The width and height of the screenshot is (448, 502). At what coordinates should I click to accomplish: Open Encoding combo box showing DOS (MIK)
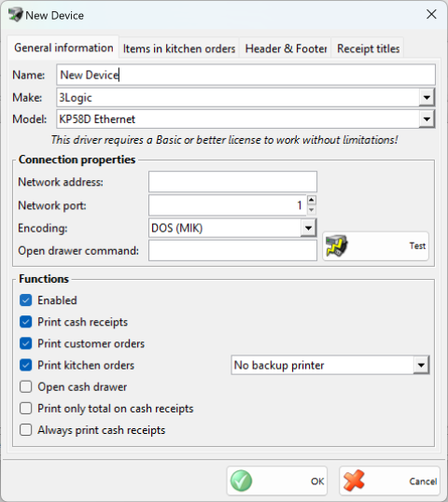[232, 228]
